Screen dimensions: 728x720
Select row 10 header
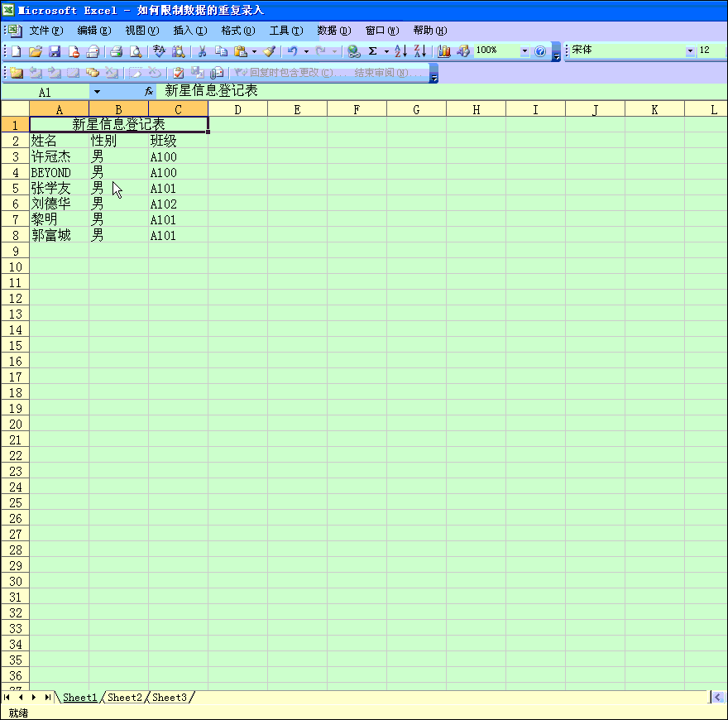tap(15, 267)
